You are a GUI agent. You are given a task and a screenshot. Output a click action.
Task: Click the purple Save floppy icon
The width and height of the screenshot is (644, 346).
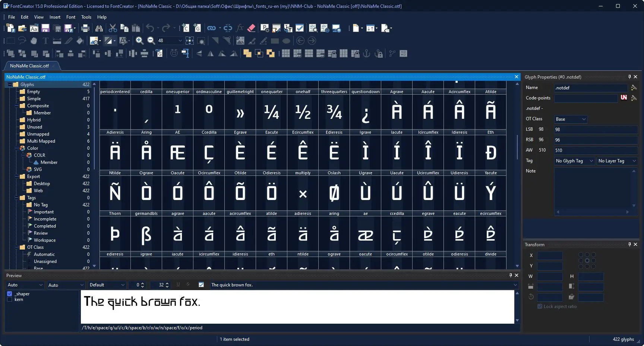[45, 28]
